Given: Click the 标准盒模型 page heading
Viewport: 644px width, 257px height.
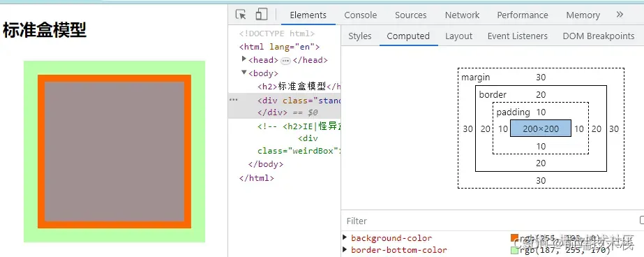Looking at the screenshot, I should click(45, 30).
